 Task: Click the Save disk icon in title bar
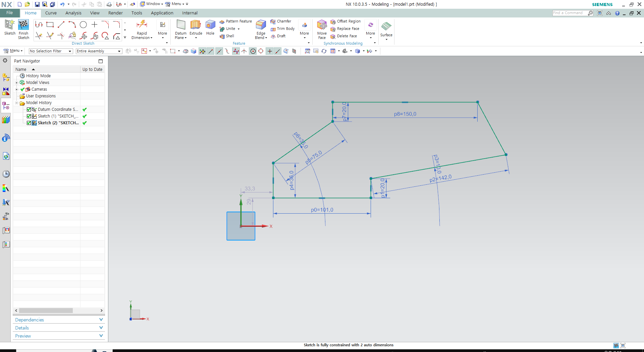click(x=37, y=4)
